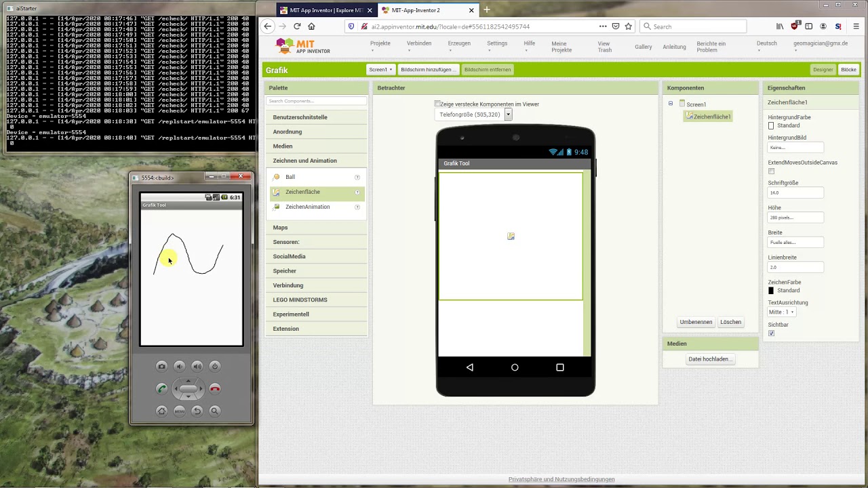The height and width of the screenshot is (488, 868).
Task: Expand the Sensoren palette section
Action: [x=317, y=242]
